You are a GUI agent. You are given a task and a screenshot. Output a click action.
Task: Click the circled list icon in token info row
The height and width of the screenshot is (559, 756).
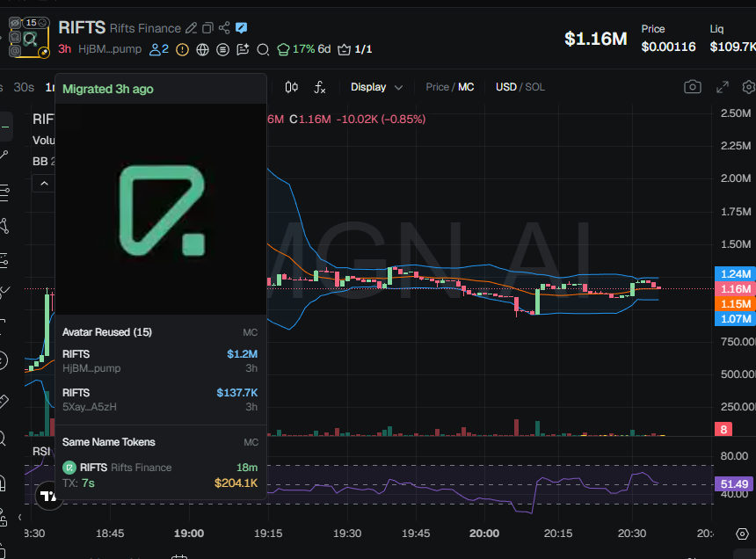coord(222,49)
